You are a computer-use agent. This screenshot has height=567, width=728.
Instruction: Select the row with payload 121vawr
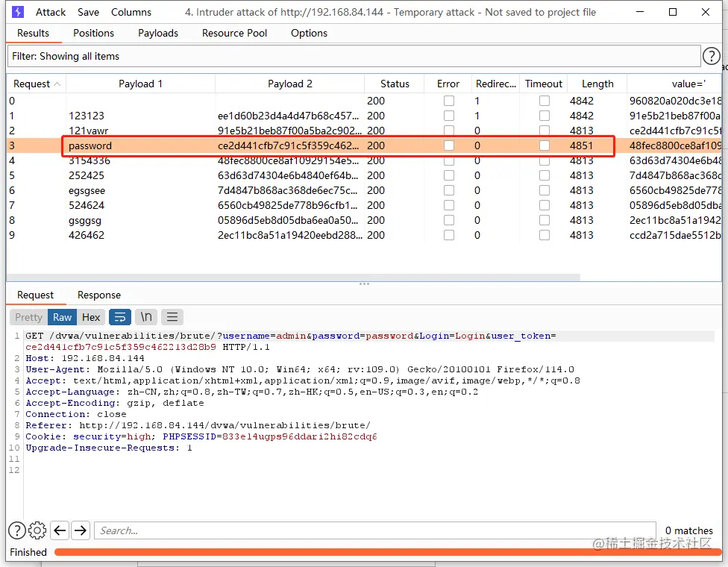[364, 131]
